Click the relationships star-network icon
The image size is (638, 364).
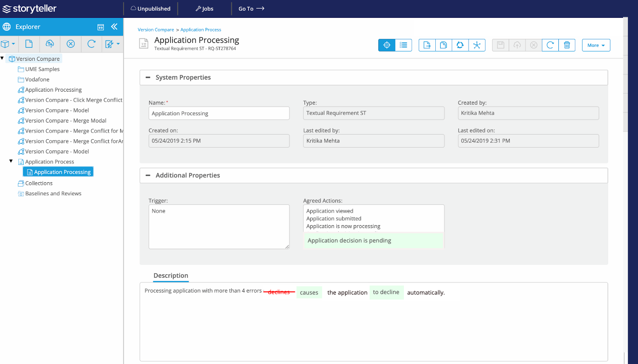477,45
